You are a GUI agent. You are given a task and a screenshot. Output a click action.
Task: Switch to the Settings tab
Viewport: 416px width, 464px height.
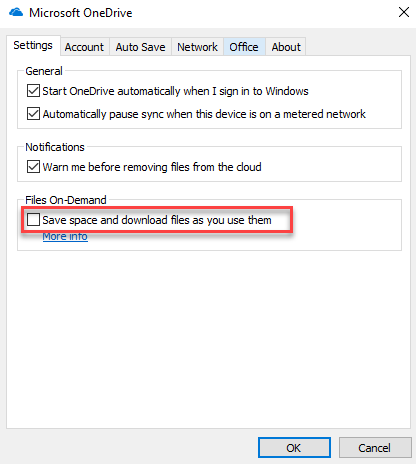[x=33, y=45]
